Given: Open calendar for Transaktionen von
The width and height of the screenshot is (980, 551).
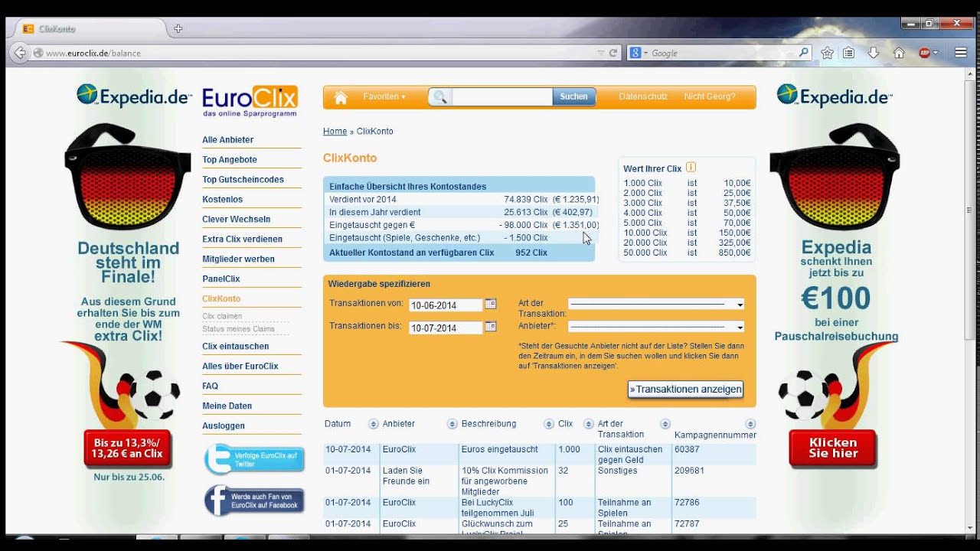Looking at the screenshot, I should point(491,304).
